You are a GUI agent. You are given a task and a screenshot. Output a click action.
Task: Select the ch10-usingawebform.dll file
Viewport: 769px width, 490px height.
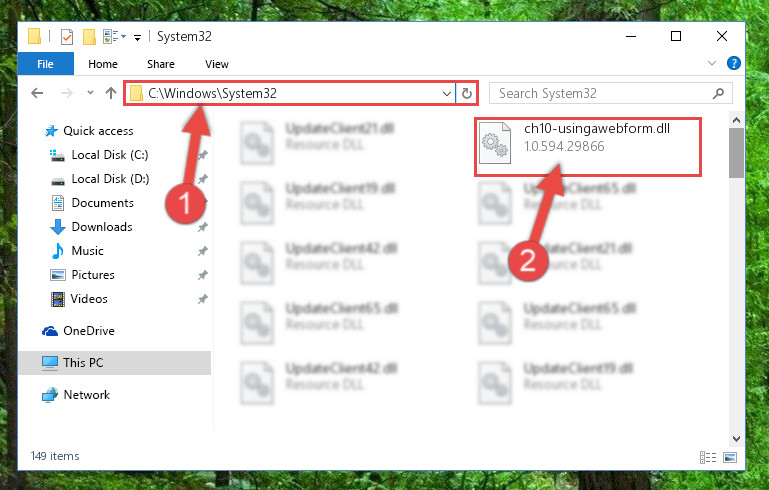point(588,146)
